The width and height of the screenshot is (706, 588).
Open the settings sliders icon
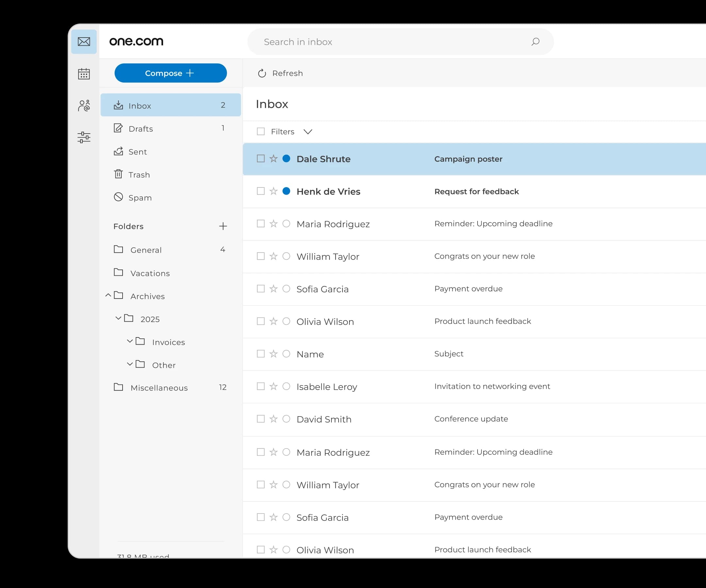[x=84, y=137]
